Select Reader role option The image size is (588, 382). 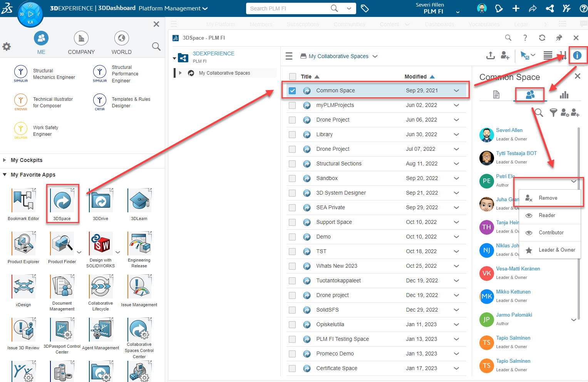click(x=549, y=215)
